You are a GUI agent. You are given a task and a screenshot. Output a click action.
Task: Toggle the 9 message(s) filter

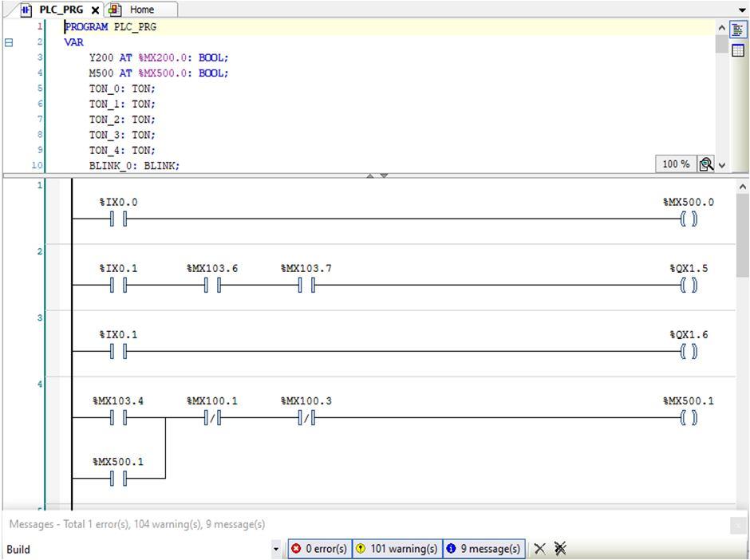click(484, 549)
